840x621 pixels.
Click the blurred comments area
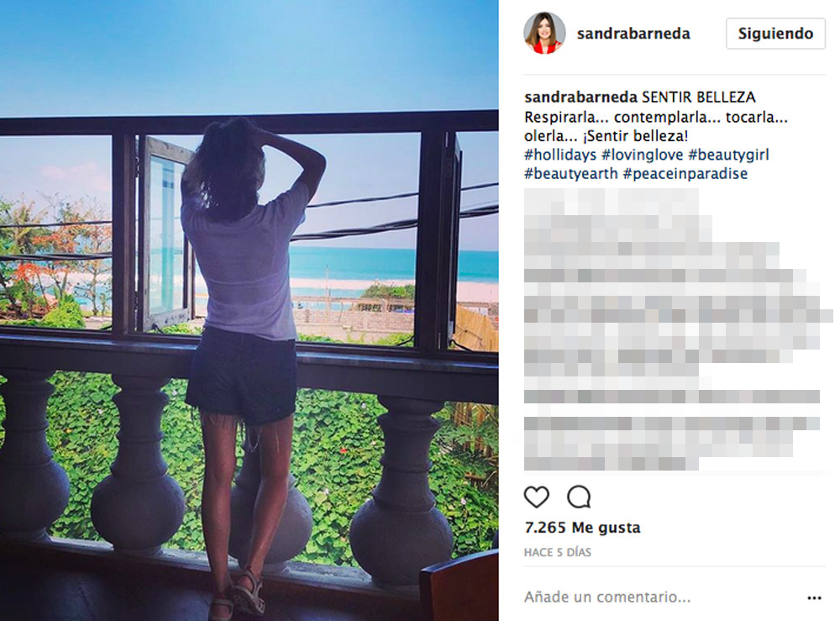click(676, 329)
